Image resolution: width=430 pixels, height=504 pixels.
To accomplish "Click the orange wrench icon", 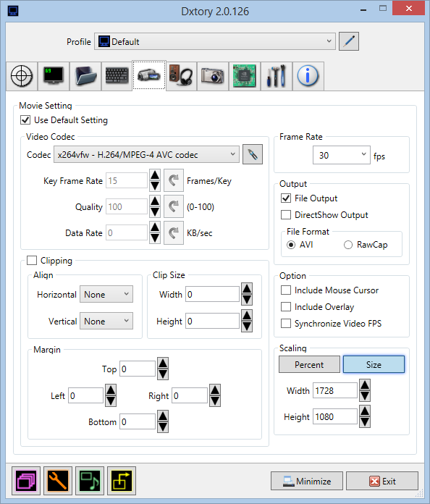I will coord(58,481).
